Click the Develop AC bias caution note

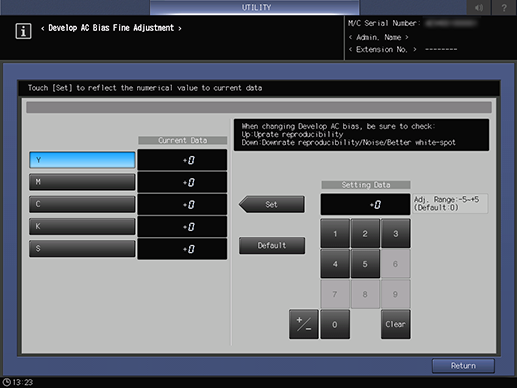point(361,135)
